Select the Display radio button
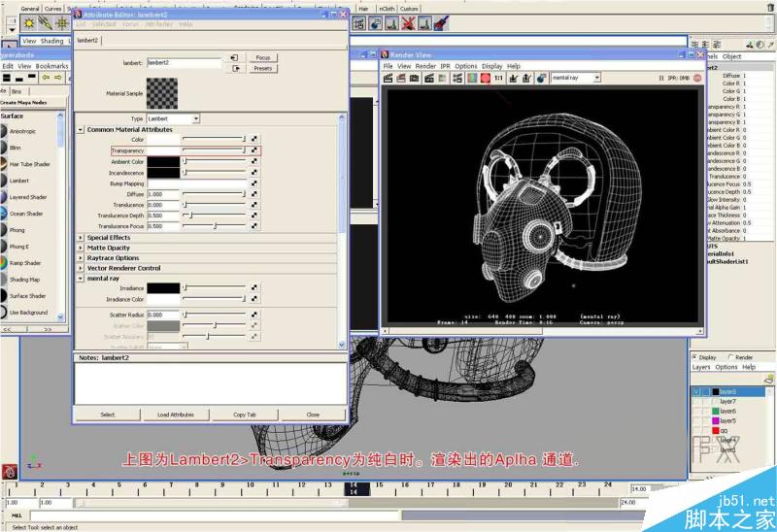 (x=696, y=357)
